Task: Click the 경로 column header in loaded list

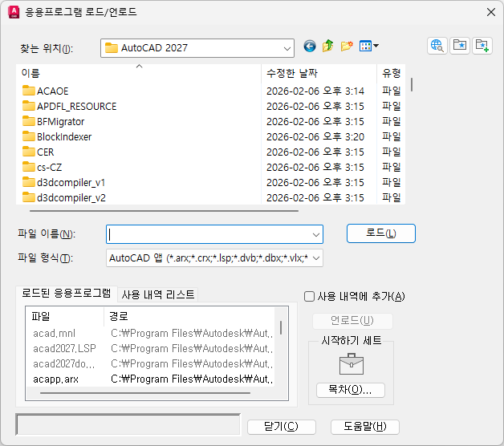Action: tap(189, 317)
